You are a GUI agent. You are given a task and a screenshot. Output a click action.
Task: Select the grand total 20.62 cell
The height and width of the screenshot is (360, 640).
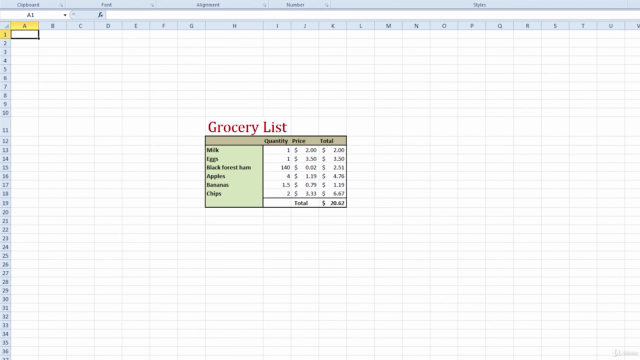[x=333, y=203]
